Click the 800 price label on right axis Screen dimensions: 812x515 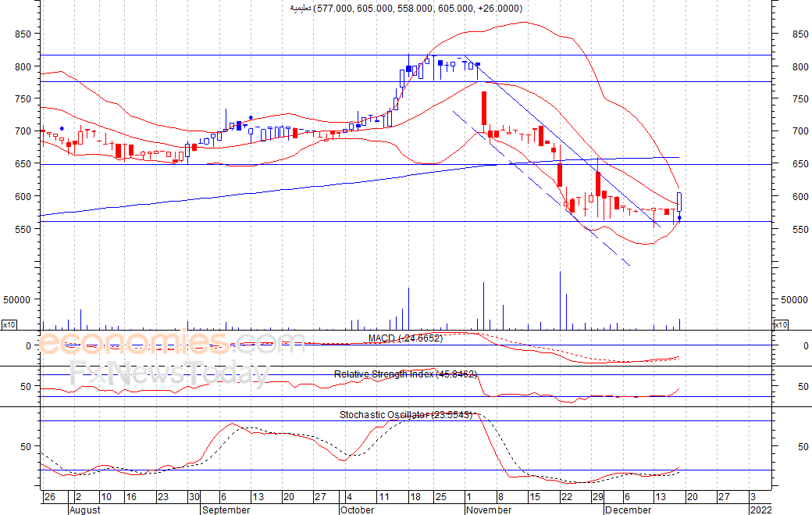(800, 67)
